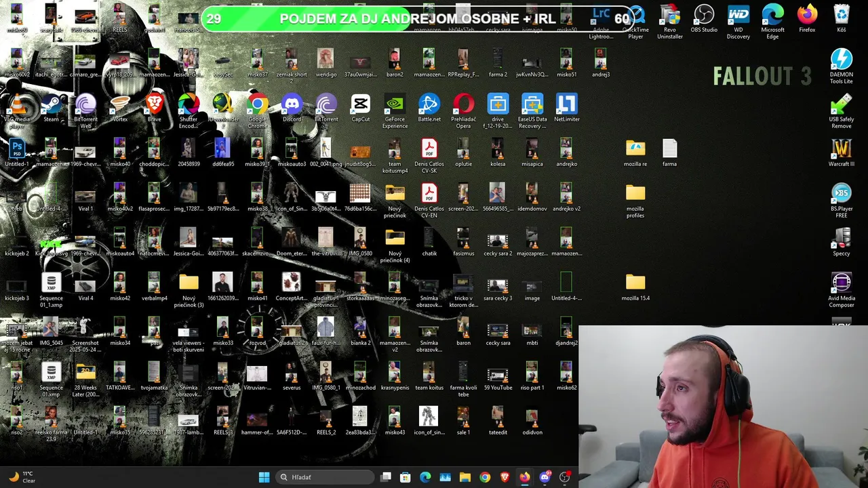Open OBS Studio desktop icon
868x488 pixels.
point(704,19)
